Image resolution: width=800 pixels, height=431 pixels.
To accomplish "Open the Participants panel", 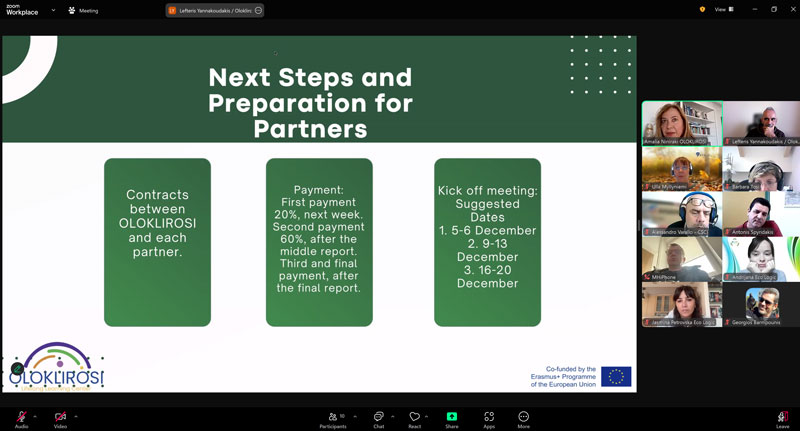I will point(333,417).
